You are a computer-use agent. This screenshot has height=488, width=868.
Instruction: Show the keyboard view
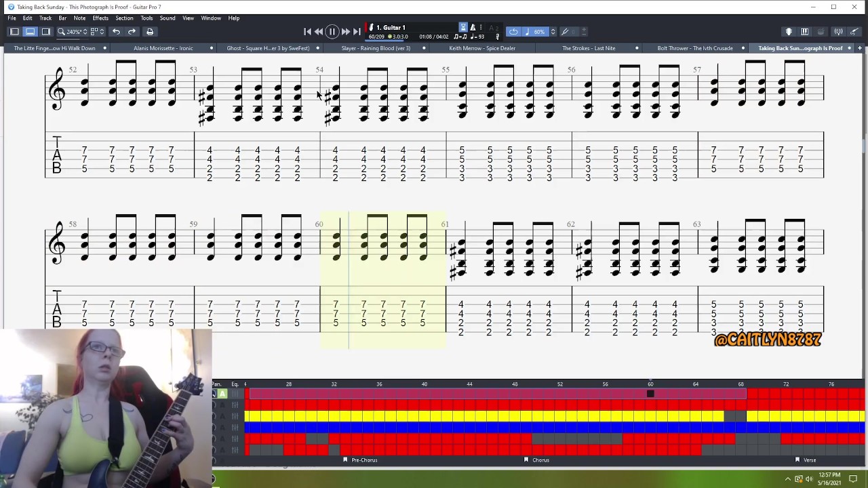pyautogui.click(x=804, y=32)
